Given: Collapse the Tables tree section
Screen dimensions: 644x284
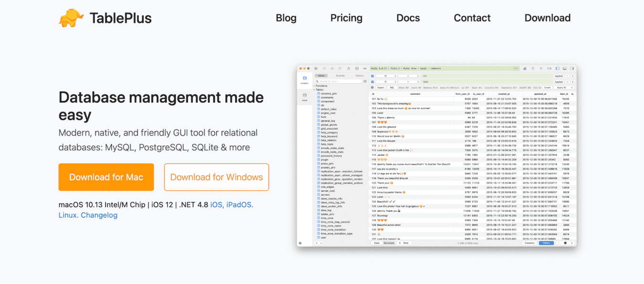Looking at the screenshot, I should coord(314,90).
